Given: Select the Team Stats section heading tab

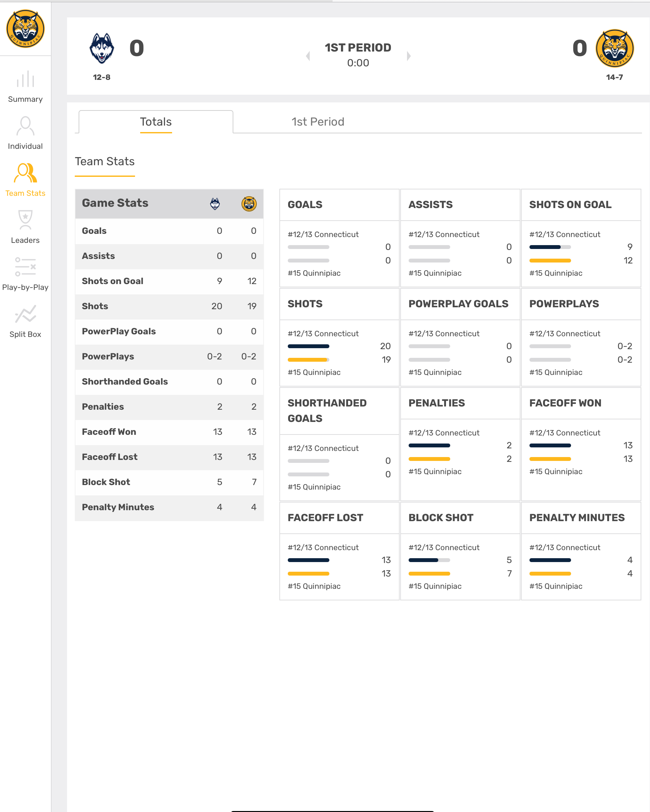Looking at the screenshot, I should (105, 162).
